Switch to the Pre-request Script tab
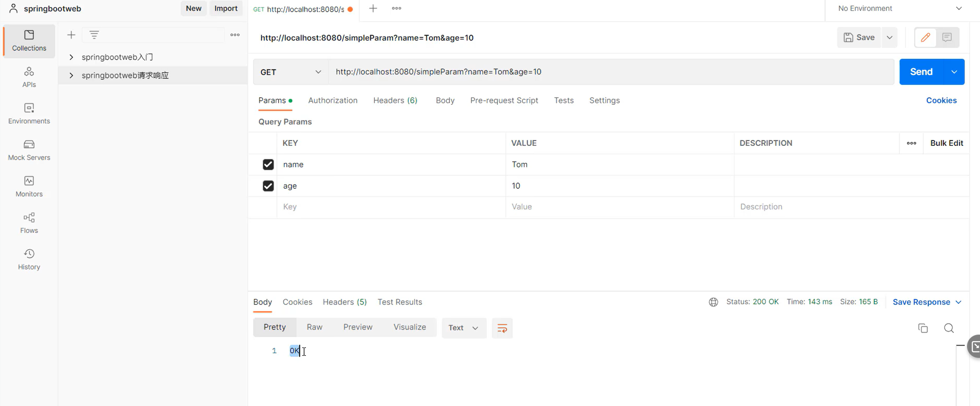 (504, 100)
